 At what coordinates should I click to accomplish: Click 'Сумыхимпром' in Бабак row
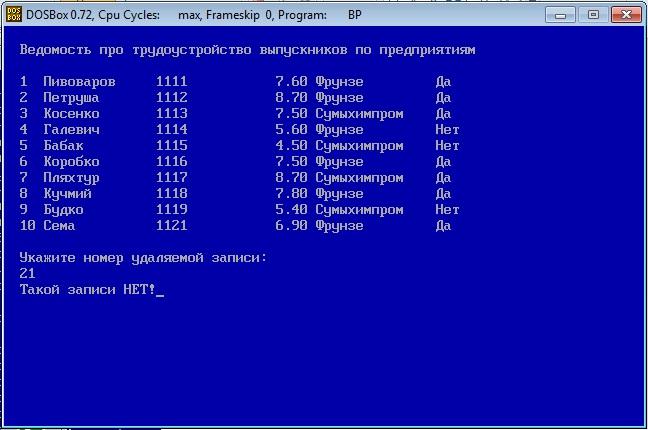pos(359,146)
